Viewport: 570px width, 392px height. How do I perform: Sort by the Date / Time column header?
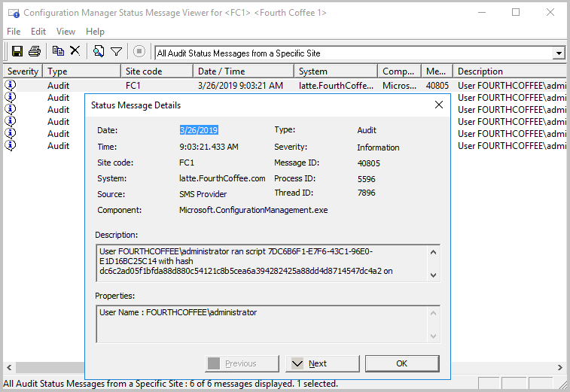[243, 71]
